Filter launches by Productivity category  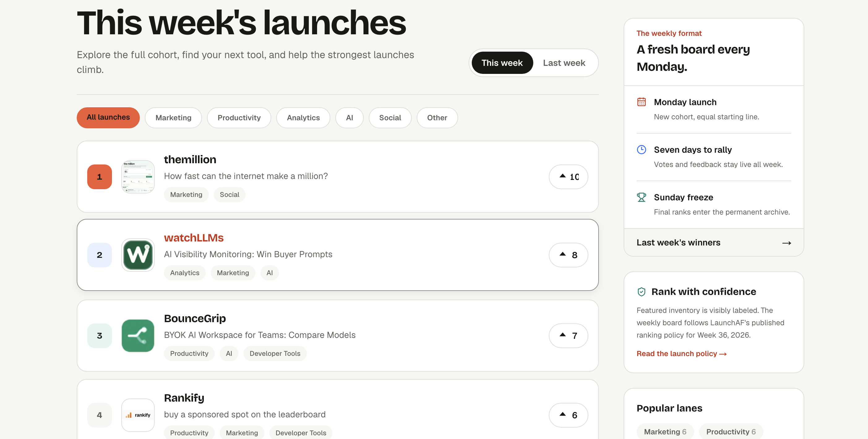pos(239,117)
